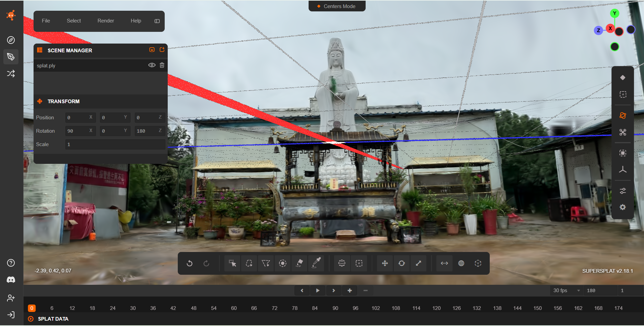Toggle grid axes display in right toolbar
This screenshot has width=644, height=326.
click(623, 170)
